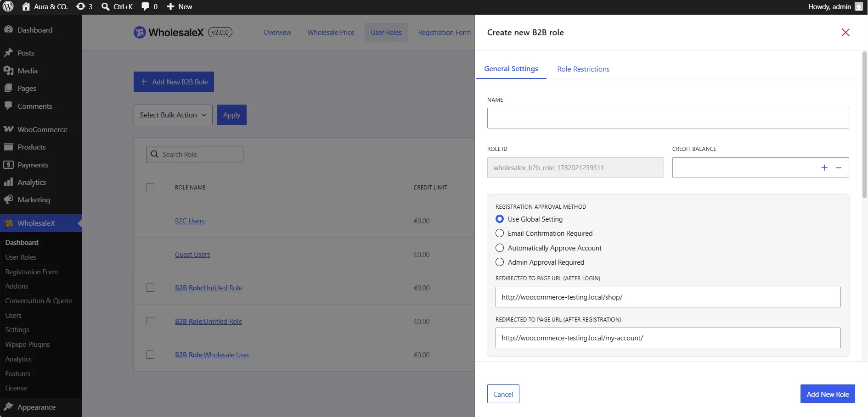Screen dimensions: 868x417
Task: Open Guest Users role link
Action: (192, 254)
